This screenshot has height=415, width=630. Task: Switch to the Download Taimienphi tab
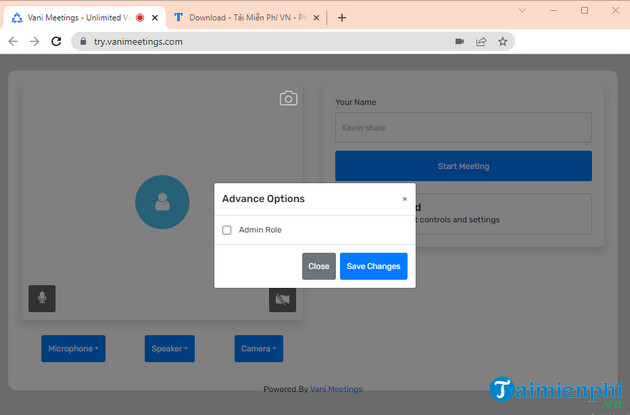(240, 17)
